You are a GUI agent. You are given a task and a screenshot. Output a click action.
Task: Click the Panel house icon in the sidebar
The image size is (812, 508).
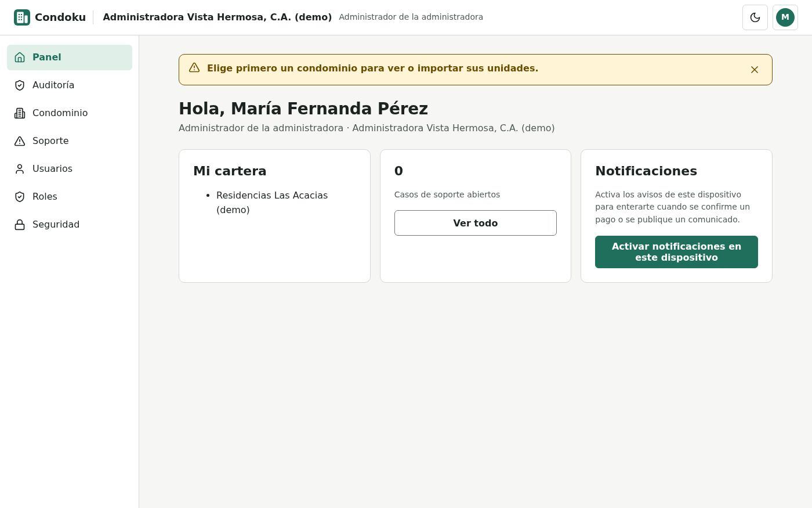tap(20, 57)
